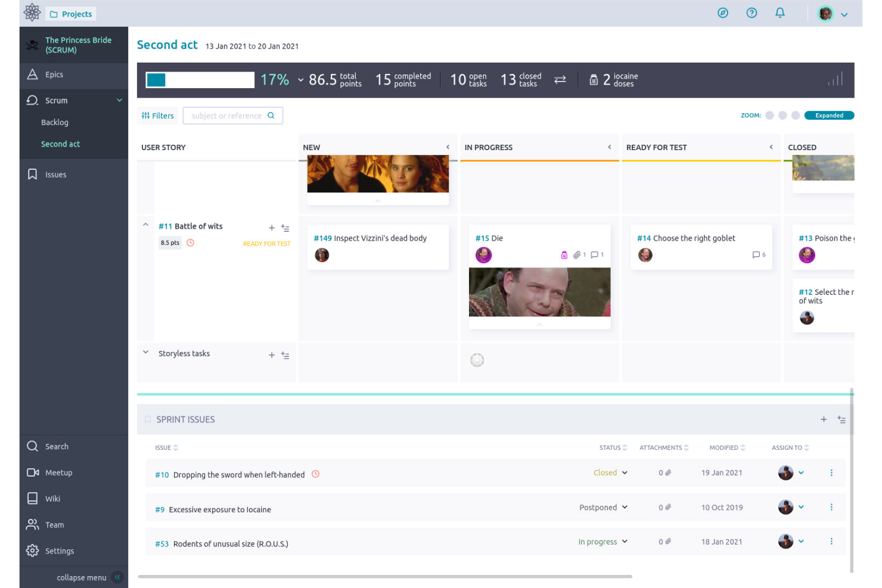Open the notifications bell

click(779, 13)
